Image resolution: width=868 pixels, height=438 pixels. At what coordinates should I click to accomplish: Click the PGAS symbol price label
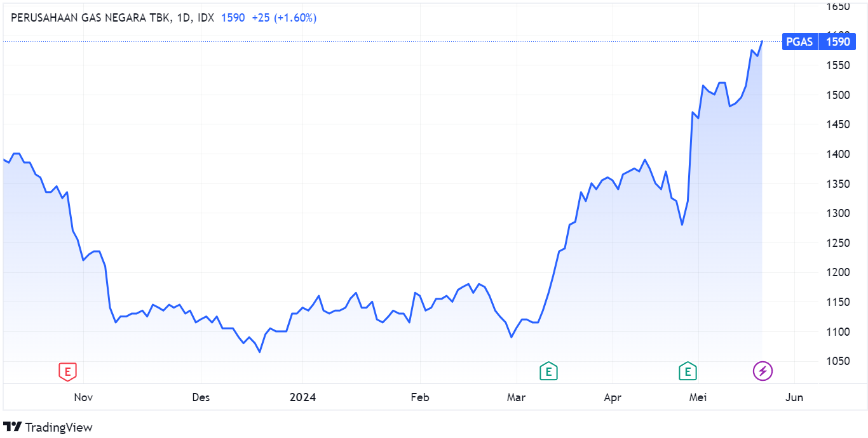pos(799,42)
